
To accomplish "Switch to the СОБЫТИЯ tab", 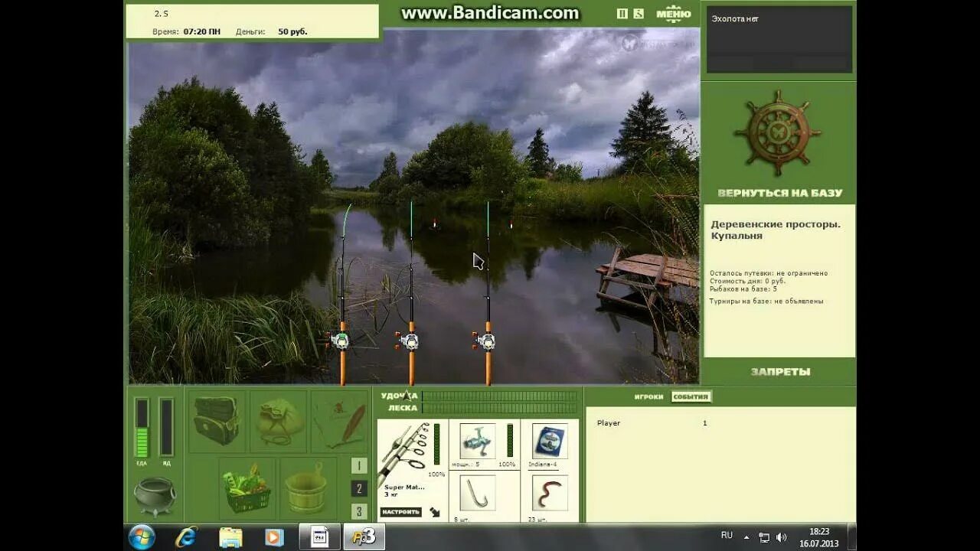I will [x=691, y=397].
